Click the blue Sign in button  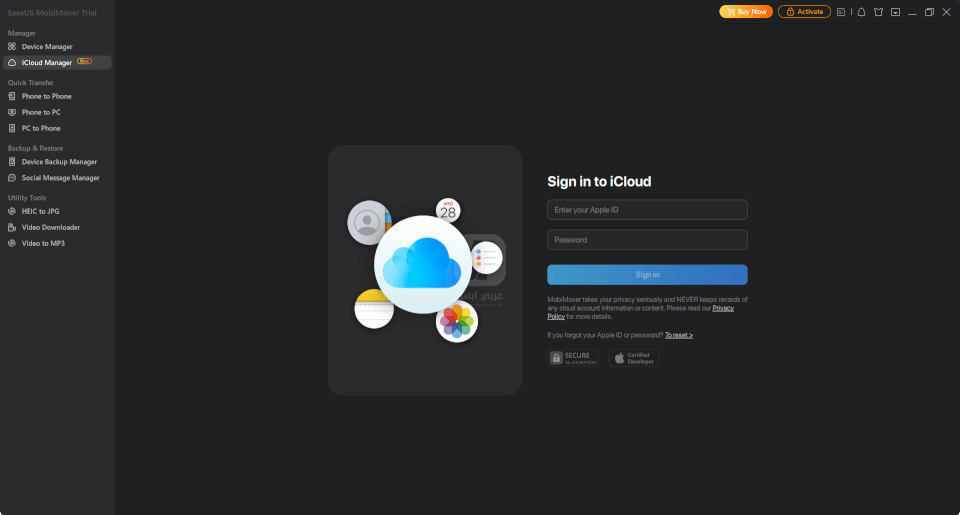(647, 275)
